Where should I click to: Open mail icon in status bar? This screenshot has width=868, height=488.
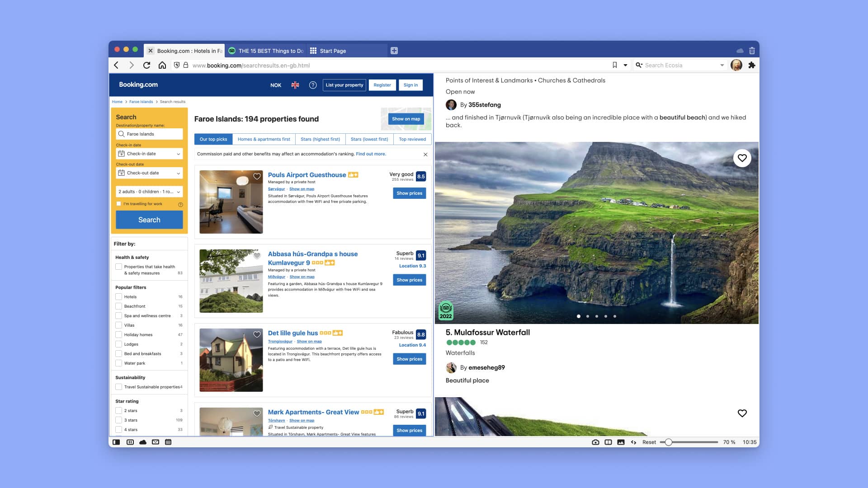[156, 442]
